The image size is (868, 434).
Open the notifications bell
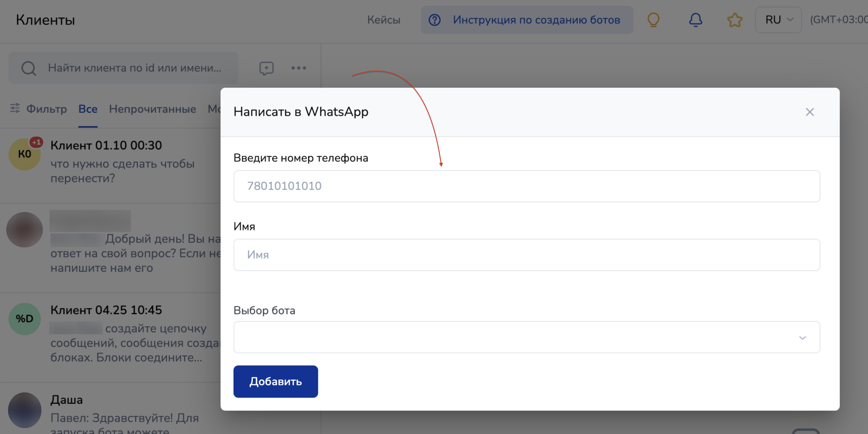coord(695,20)
